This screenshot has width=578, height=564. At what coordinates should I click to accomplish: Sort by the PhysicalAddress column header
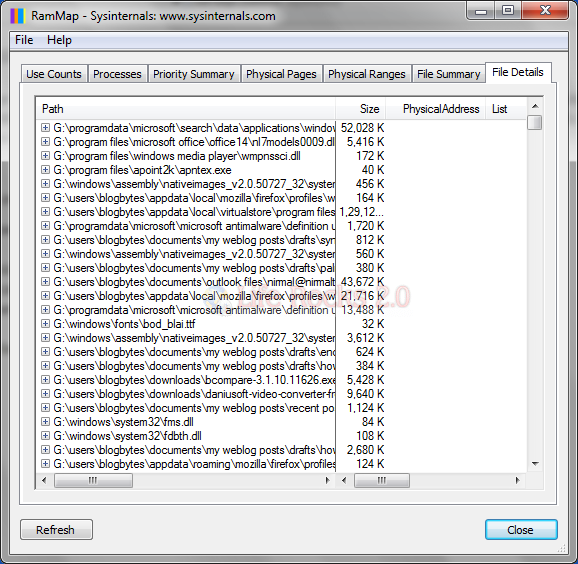pyautogui.click(x=435, y=109)
